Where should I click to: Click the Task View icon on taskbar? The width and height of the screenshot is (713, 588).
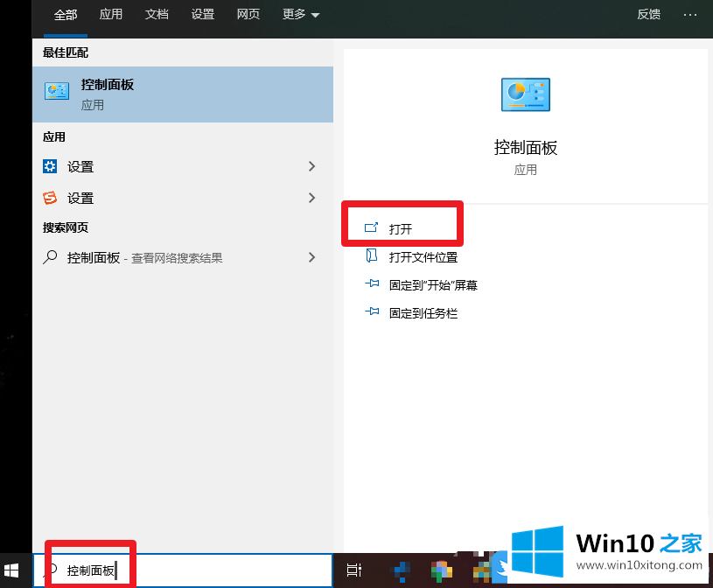pyautogui.click(x=353, y=570)
